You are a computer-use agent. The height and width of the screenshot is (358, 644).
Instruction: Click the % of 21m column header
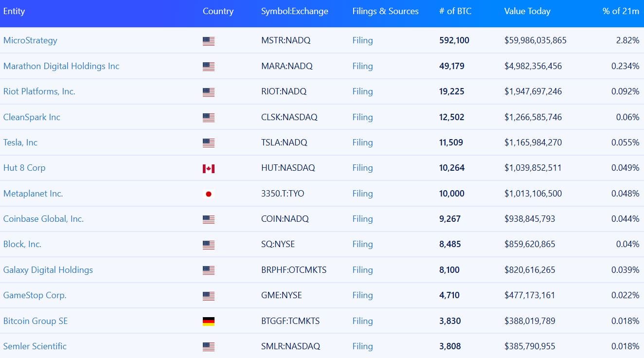621,11
